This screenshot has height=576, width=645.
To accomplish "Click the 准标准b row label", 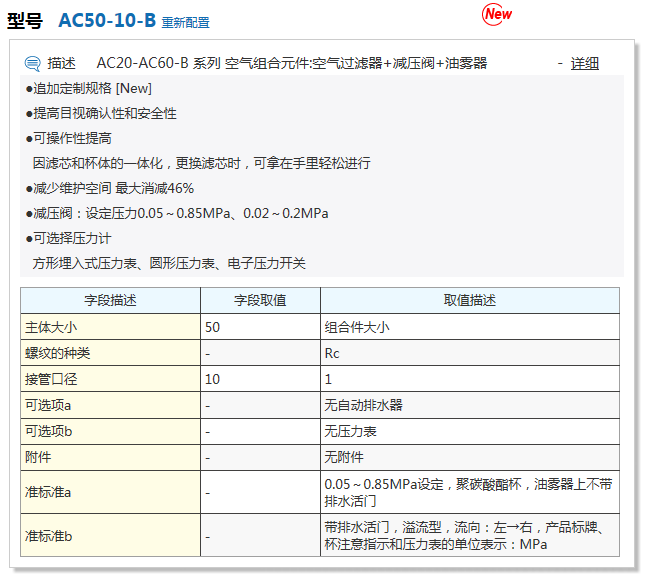I will coord(110,535).
